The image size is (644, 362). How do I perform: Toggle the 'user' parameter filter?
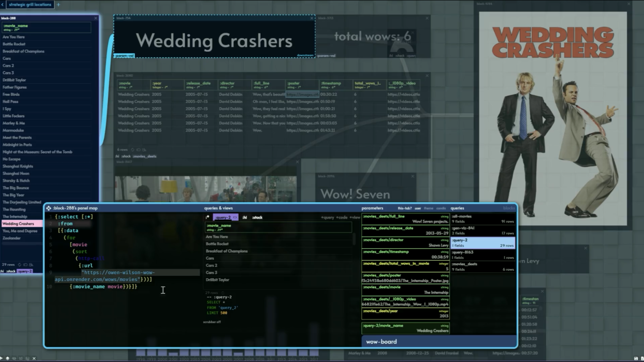click(x=418, y=208)
